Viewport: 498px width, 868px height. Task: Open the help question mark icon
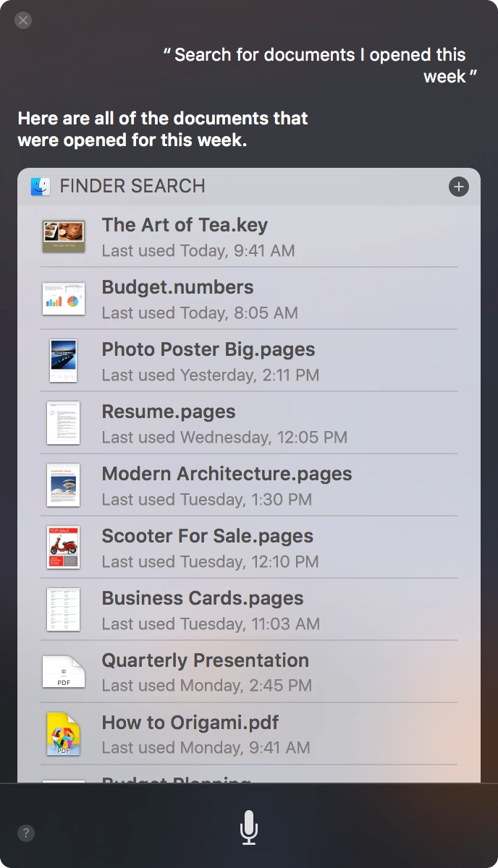[x=26, y=833]
